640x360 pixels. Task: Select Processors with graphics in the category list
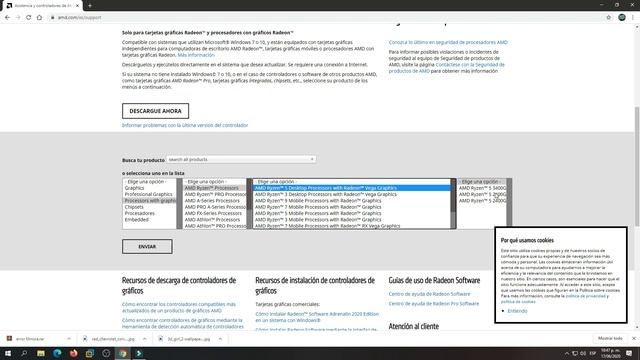click(149, 201)
